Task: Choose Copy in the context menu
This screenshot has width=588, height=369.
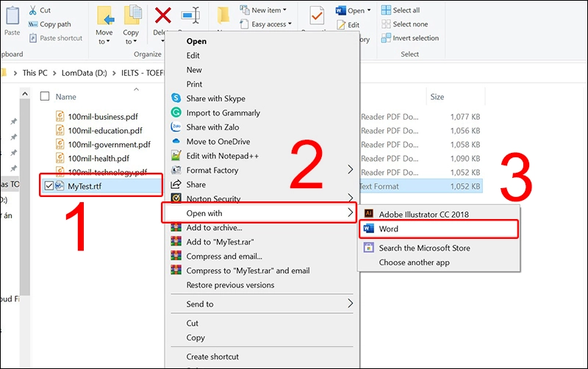Action: point(196,337)
